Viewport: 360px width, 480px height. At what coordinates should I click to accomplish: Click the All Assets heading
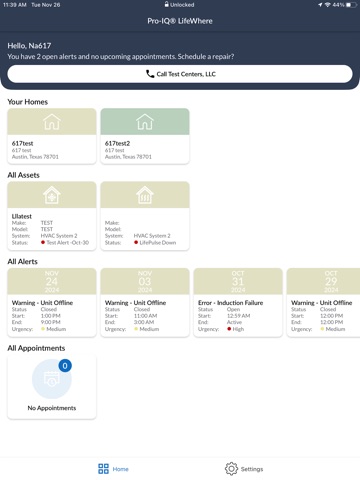(23, 175)
